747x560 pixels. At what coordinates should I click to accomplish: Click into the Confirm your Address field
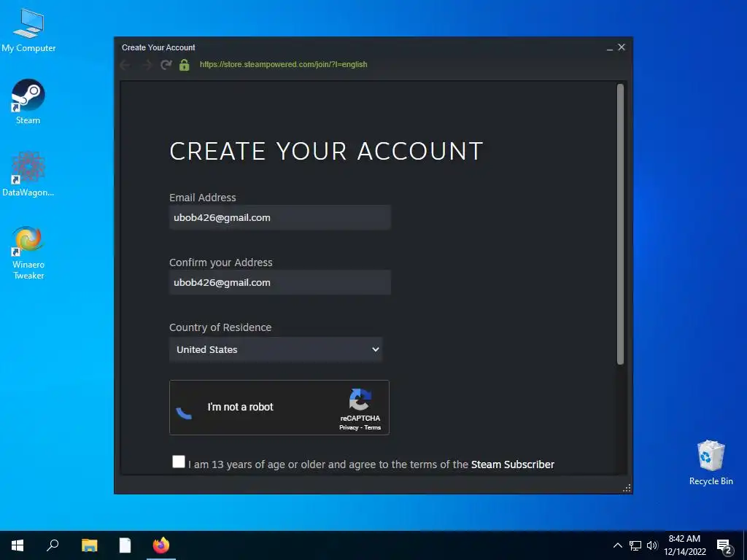280,282
